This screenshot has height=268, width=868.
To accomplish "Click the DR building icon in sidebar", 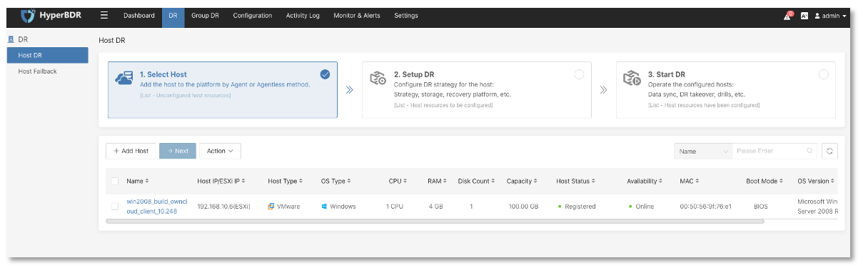I will [x=11, y=39].
